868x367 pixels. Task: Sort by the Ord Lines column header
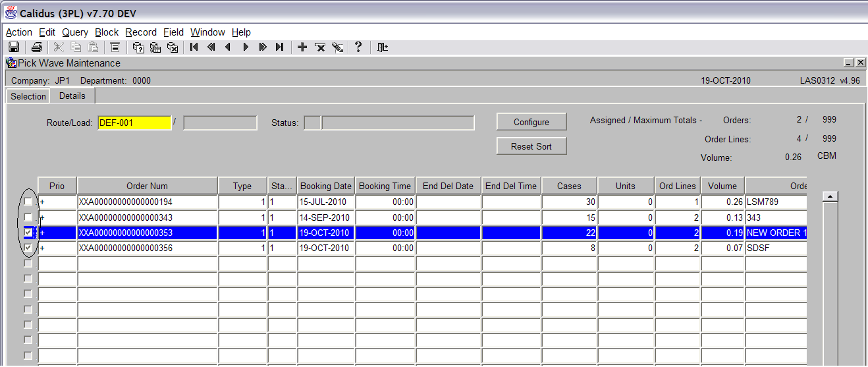[678, 186]
